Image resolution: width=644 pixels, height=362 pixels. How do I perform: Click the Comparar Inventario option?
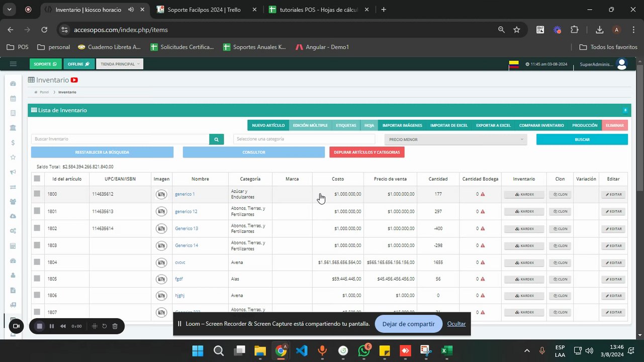click(x=541, y=125)
